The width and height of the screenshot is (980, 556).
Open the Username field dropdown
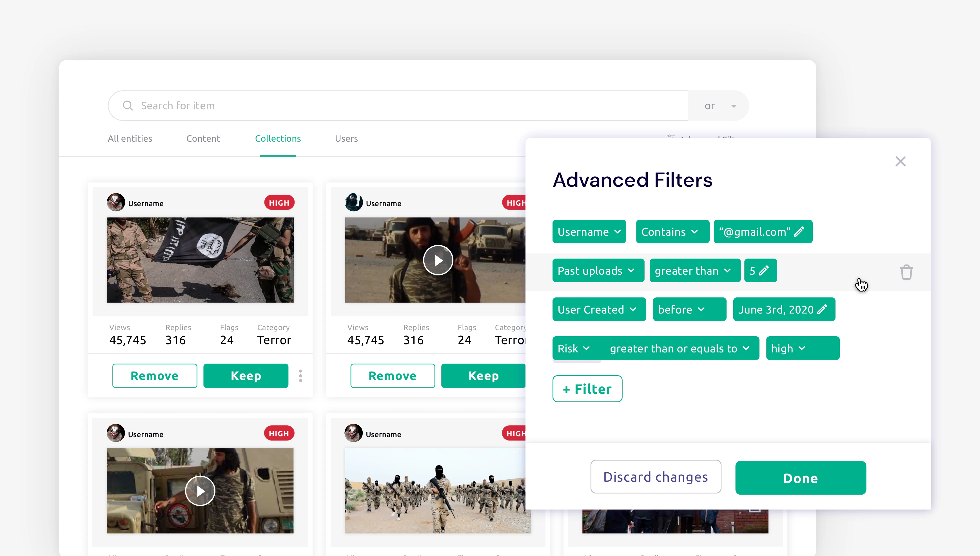coord(589,232)
